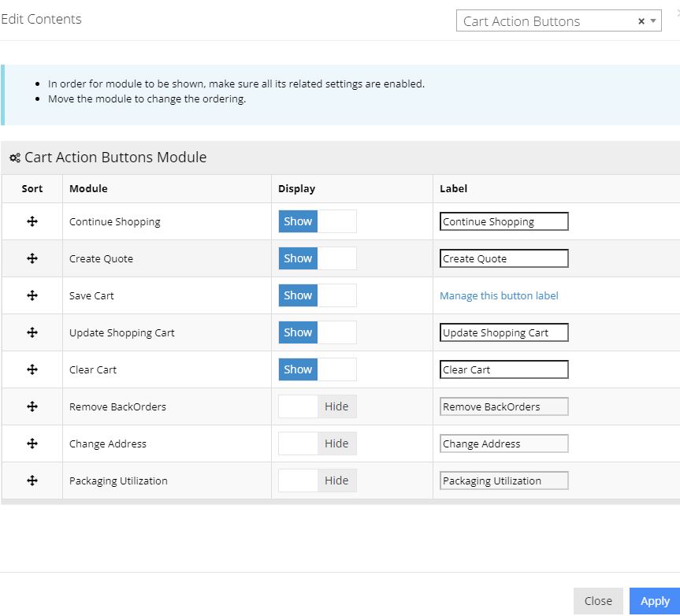Click the Sort column header
Image resolution: width=680 pixels, height=616 pixels.
coord(32,188)
